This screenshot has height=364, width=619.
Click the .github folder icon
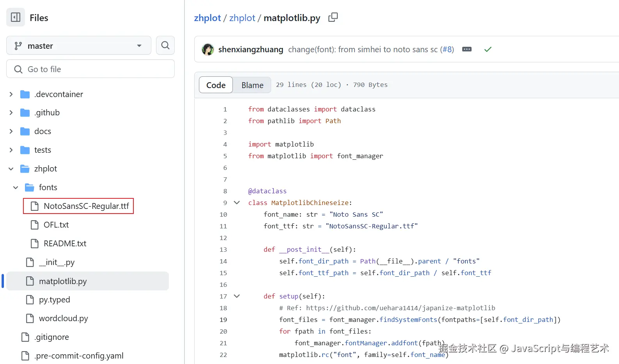point(25,113)
